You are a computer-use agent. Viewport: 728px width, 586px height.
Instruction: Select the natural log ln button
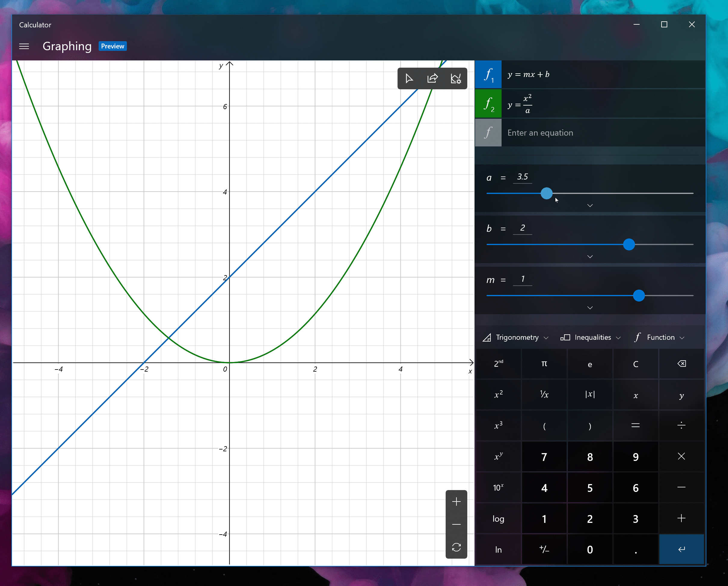point(499,549)
